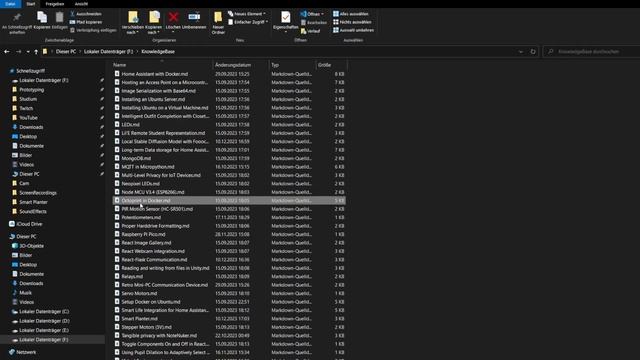Click the Einfügen paste icon
The image size is (640, 360).
click(x=60, y=20)
